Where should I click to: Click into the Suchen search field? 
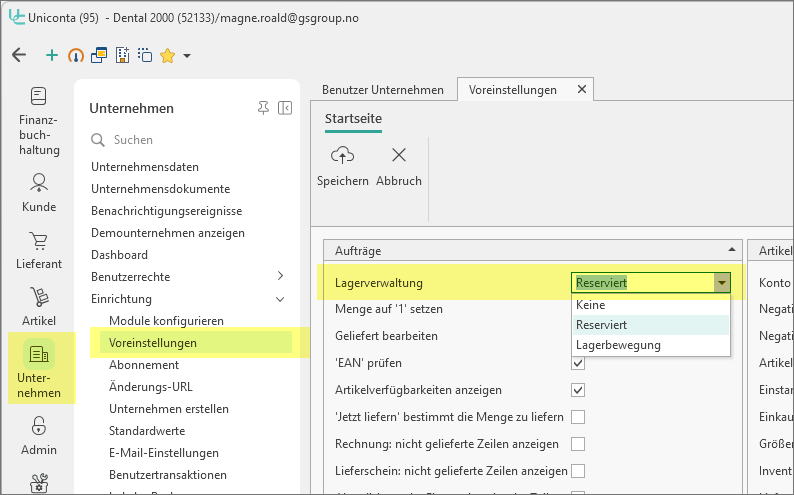[x=187, y=140]
